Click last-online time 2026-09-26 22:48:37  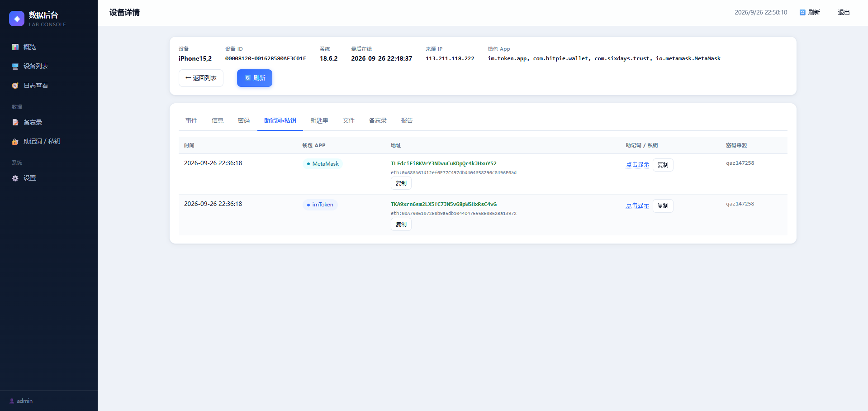click(x=382, y=58)
